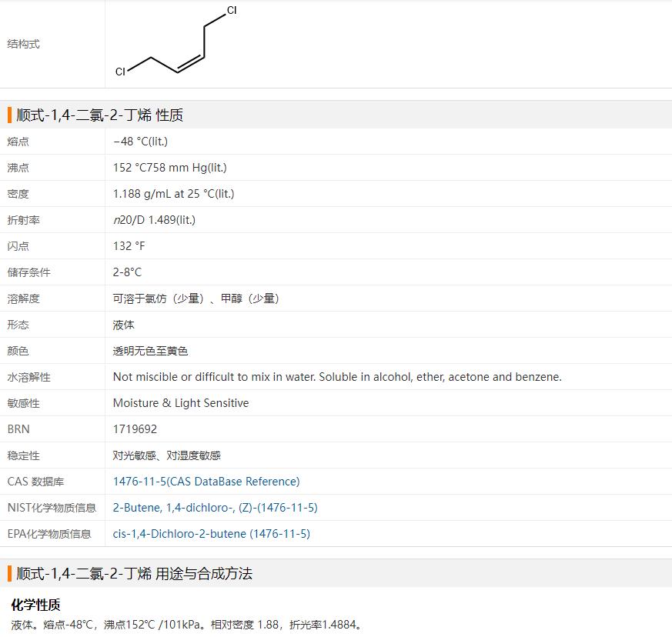
Task: Click the flash point value 132 °F
Action: pos(129,246)
